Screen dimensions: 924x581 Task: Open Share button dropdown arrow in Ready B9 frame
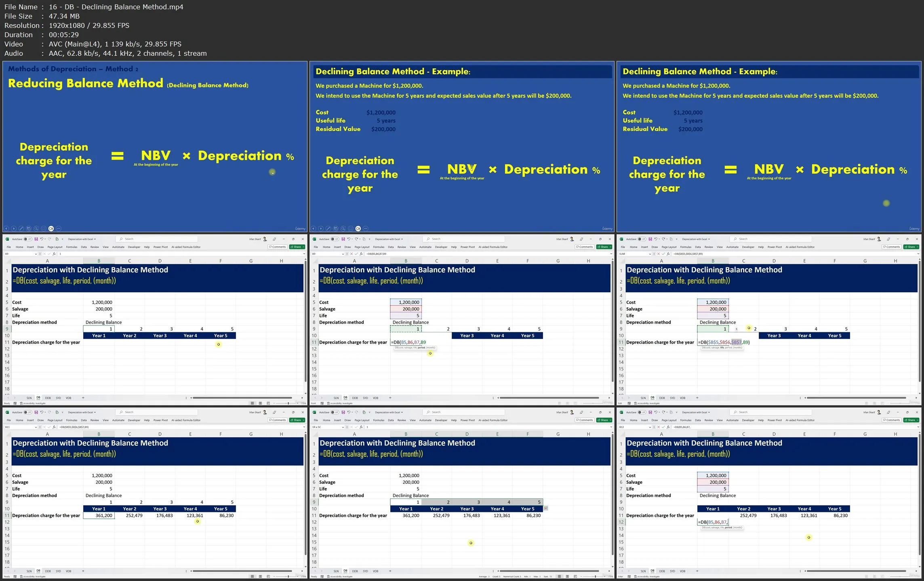tap(303, 247)
